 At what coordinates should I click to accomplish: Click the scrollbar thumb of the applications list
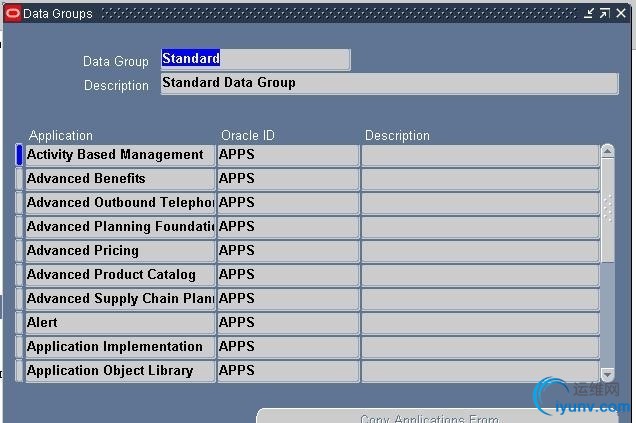tap(607, 210)
